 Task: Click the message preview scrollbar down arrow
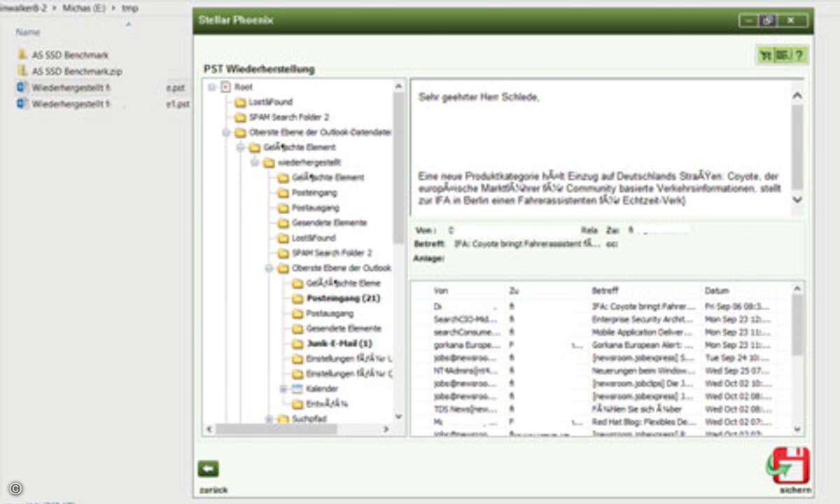pyautogui.click(x=797, y=199)
